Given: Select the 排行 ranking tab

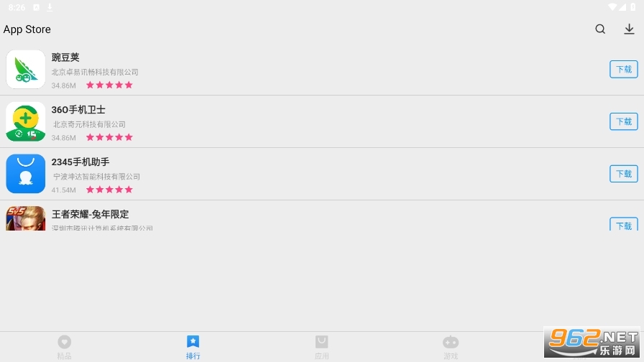Looking at the screenshot, I should point(193,347).
